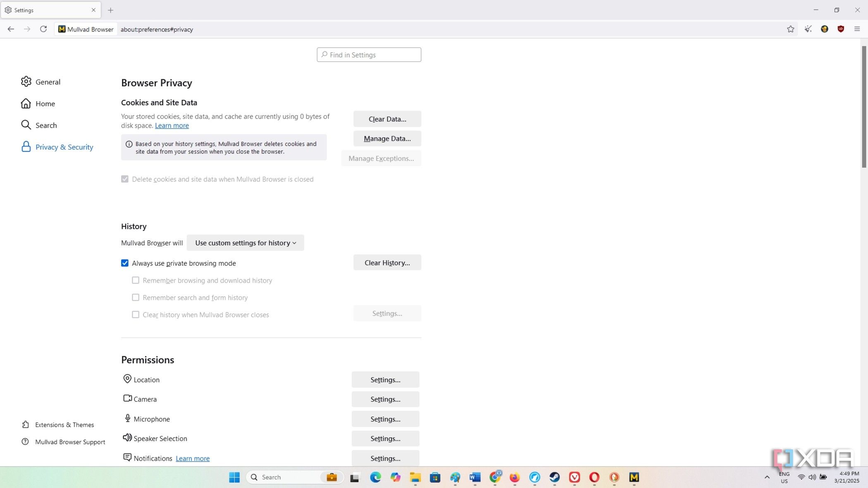Click the Manage Data button
Screen dimensions: 868x488
[387, 138]
